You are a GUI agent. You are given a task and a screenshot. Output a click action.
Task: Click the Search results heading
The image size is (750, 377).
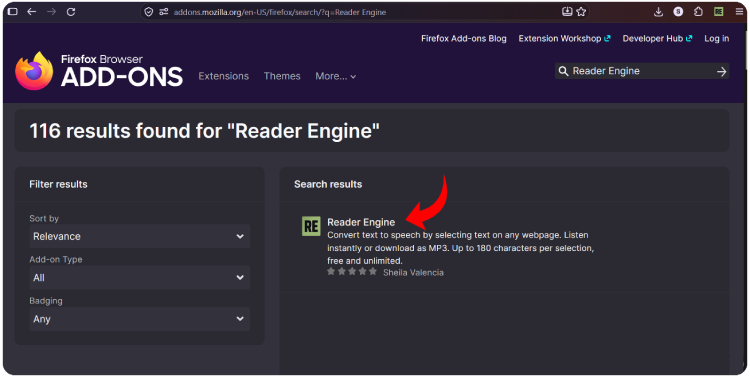[x=328, y=184]
